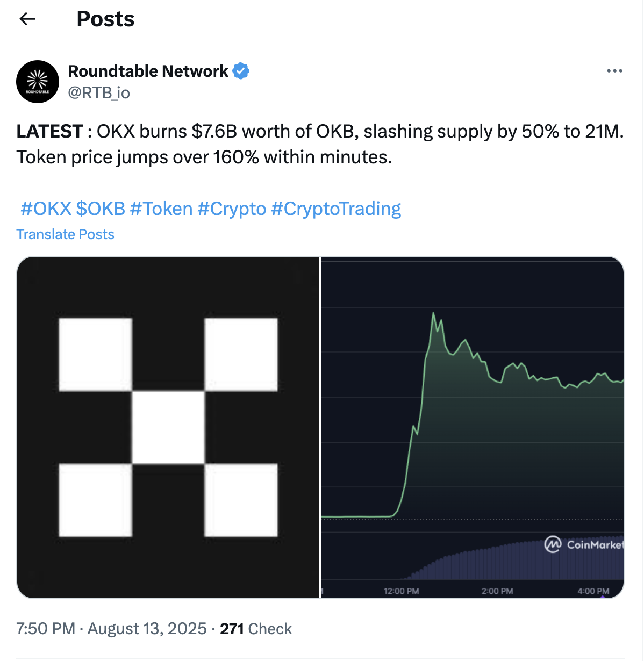
Task: Open the Roundtable Network display name
Action: (148, 71)
